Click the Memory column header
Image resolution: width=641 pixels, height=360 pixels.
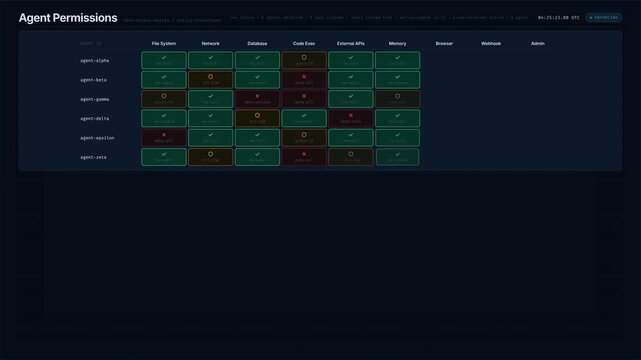(x=397, y=43)
